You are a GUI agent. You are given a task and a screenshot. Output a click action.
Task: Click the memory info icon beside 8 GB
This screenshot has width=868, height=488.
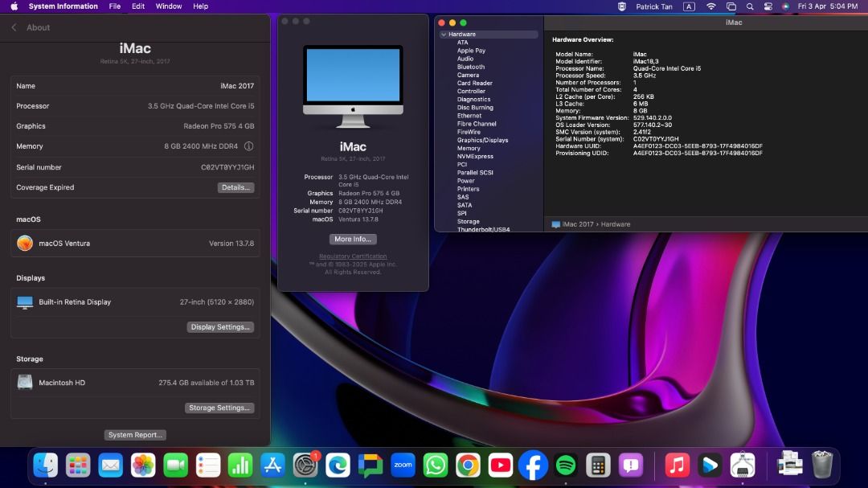(248, 146)
